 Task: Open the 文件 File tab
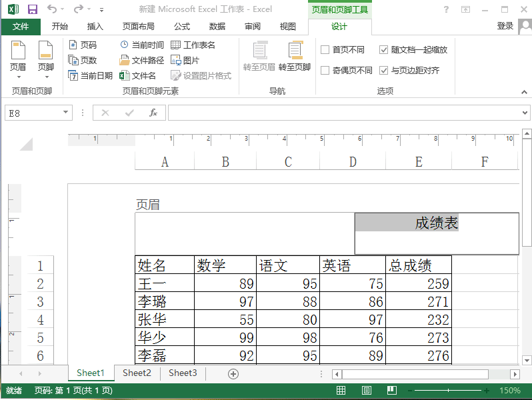pyautogui.click(x=21, y=27)
